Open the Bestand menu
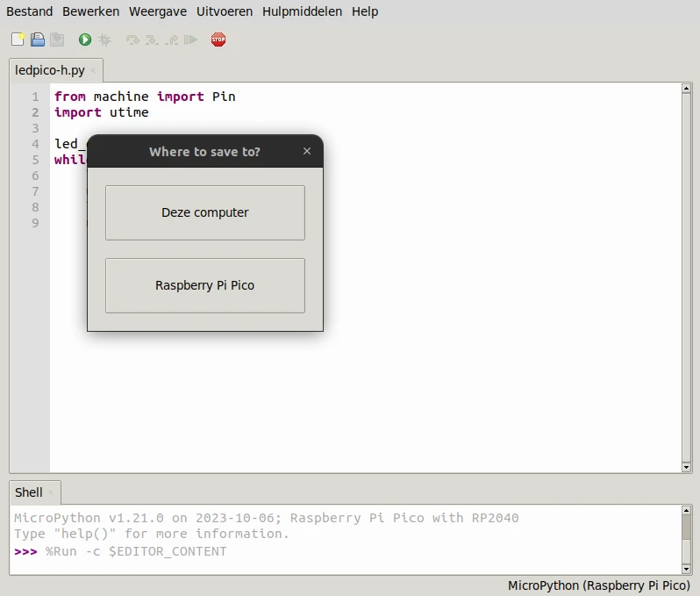 click(30, 11)
